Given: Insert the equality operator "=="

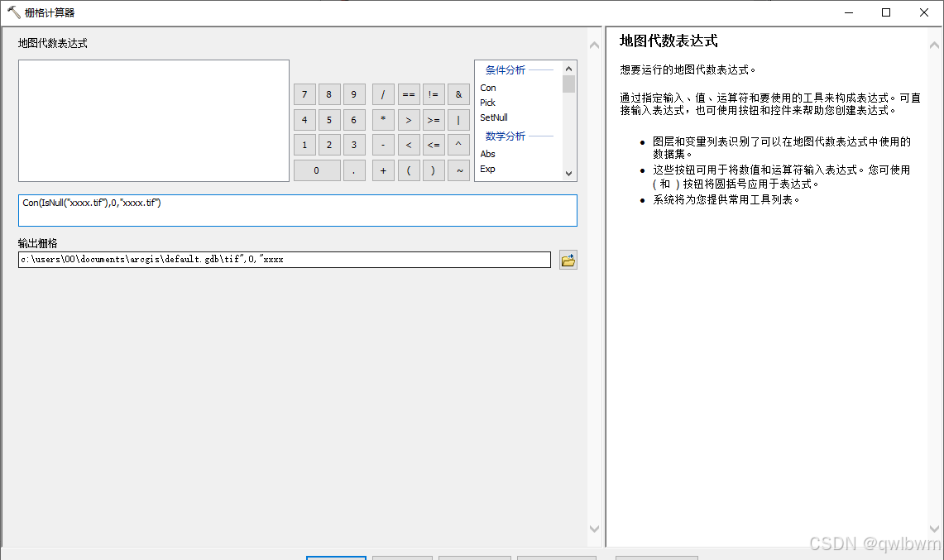Looking at the screenshot, I should pos(408,93).
